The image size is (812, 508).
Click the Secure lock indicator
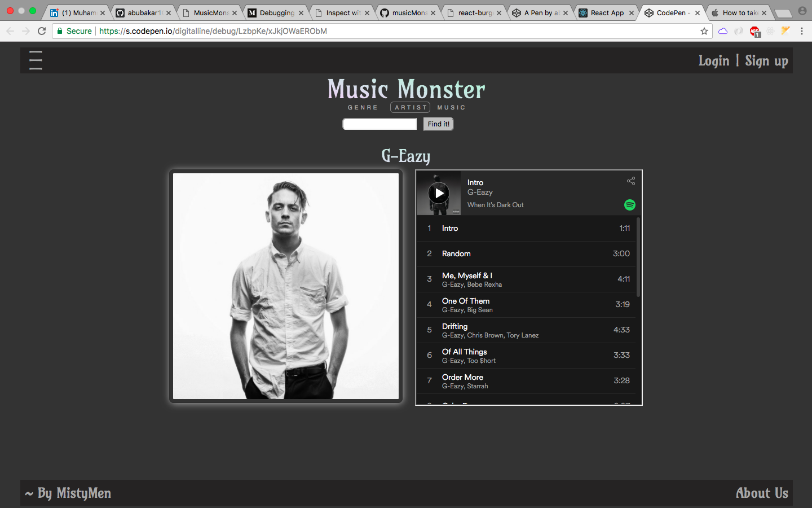(74, 31)
